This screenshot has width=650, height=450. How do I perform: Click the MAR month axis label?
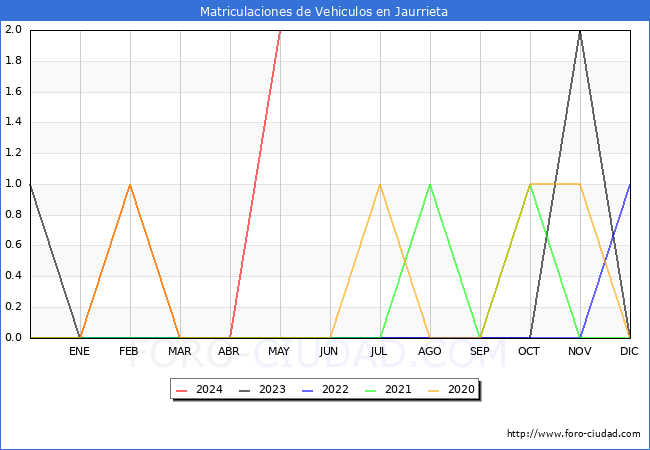point(179,351)
